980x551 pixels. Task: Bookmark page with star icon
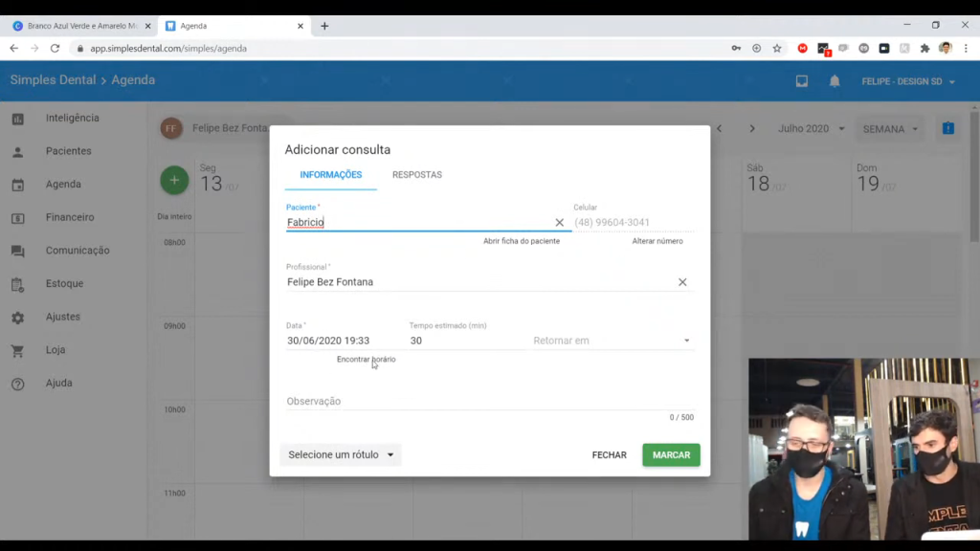pyautogui.click(x=777, y=49)
